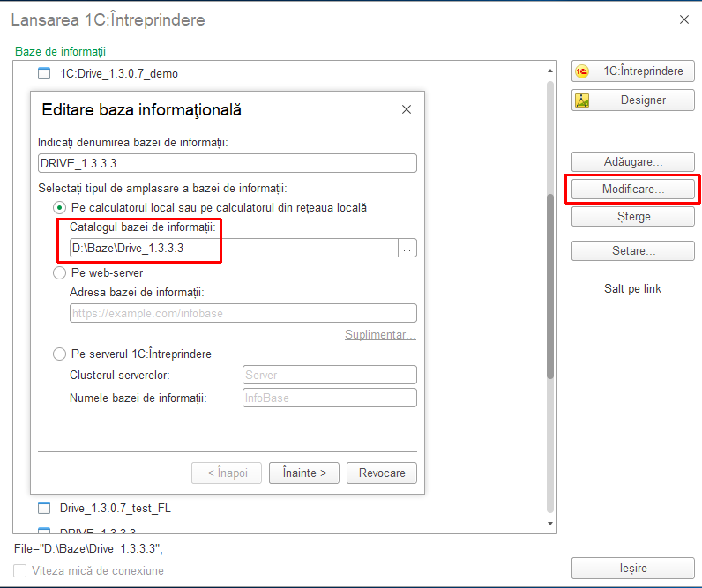Click the Șterge button
Image resolution: width=702 pixels, height=588 pixels.
tap(632, 217)
